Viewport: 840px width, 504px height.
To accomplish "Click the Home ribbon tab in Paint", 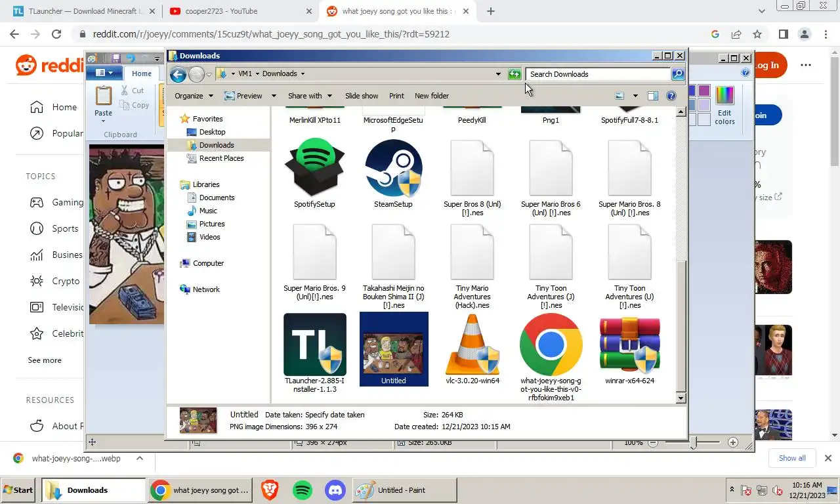I will 141,73.
